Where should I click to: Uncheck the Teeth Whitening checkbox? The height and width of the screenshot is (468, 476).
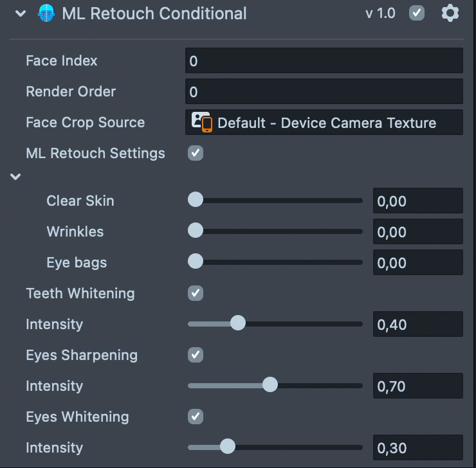tap(195, 293)
